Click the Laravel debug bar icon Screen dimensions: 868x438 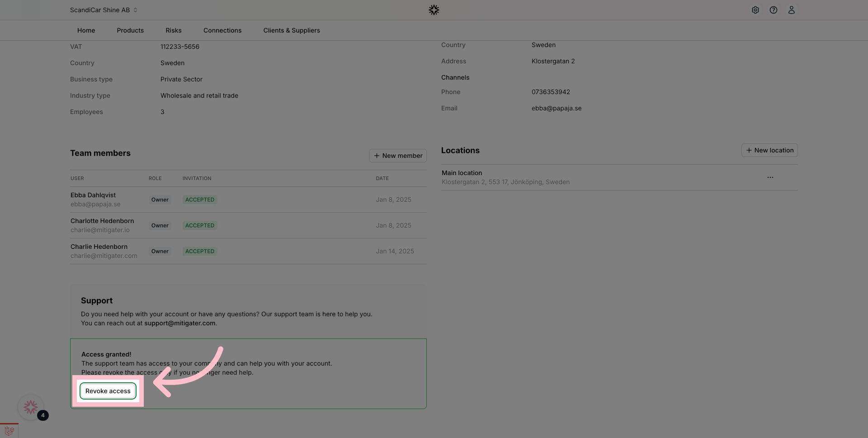click(x=9, y=431)
